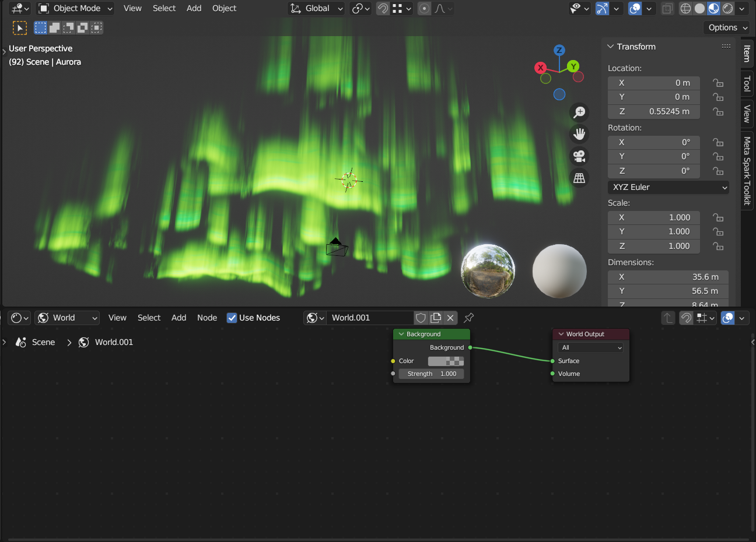This screenshot has width=756, height=542.
Task: Open the Object menu
Action: tap(224, 8)
